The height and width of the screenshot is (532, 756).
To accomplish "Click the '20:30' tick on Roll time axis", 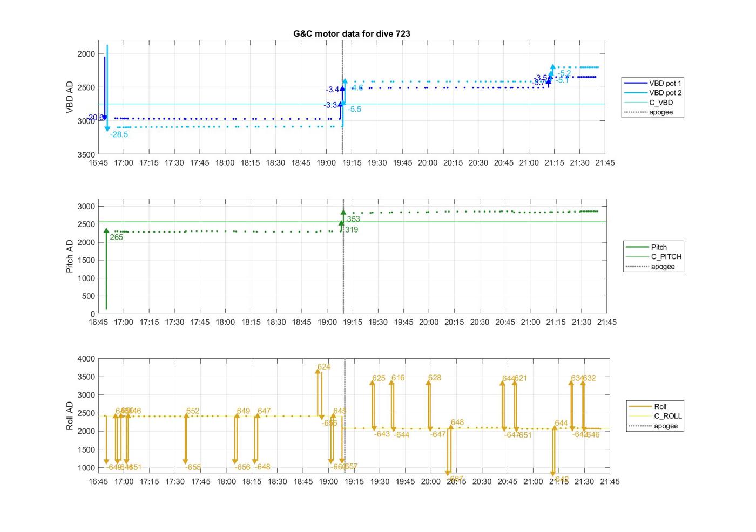I will [482, 481].
